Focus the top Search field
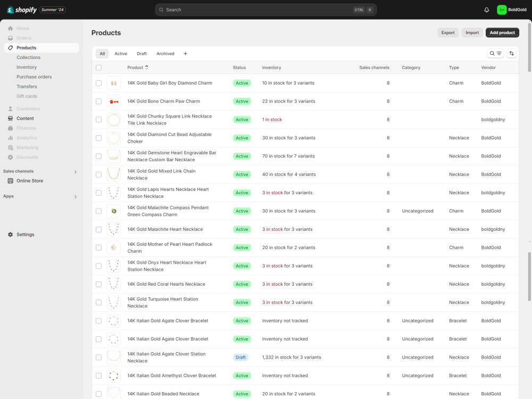Viewport: 532px width, 399px height. [x=265, y=10]
